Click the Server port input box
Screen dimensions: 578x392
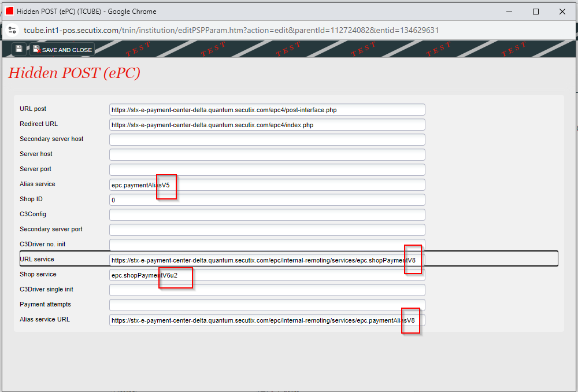[x=267, y=169]
